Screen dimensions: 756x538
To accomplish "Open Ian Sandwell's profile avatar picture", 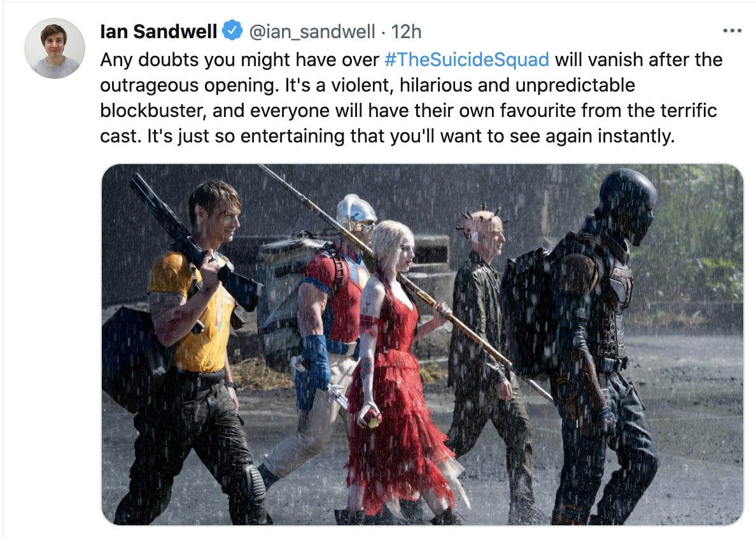I will point(55,48).
